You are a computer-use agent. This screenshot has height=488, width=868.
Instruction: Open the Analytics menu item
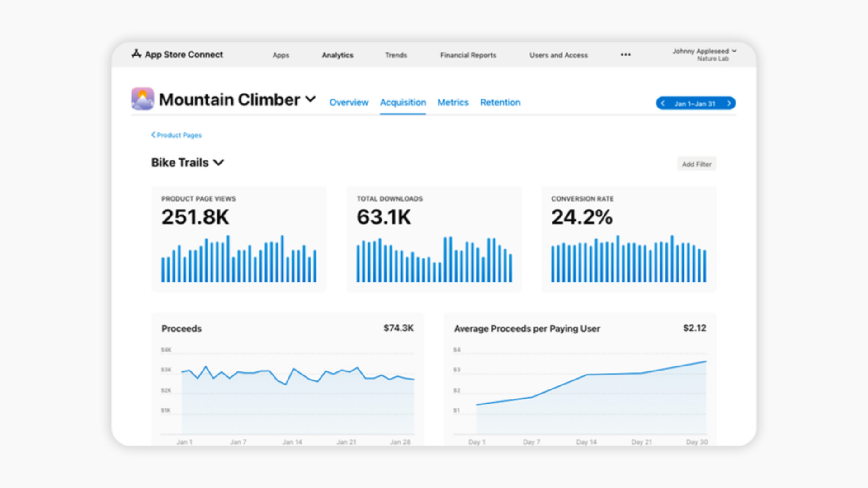tap(337, 55)
